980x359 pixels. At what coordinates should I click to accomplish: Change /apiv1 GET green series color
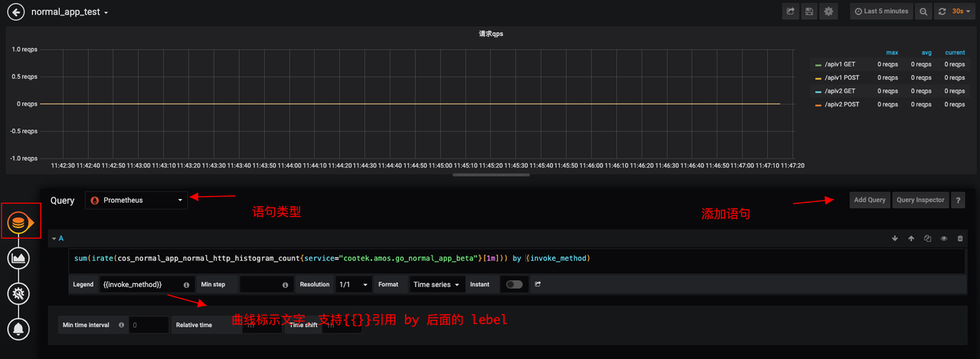818,65
